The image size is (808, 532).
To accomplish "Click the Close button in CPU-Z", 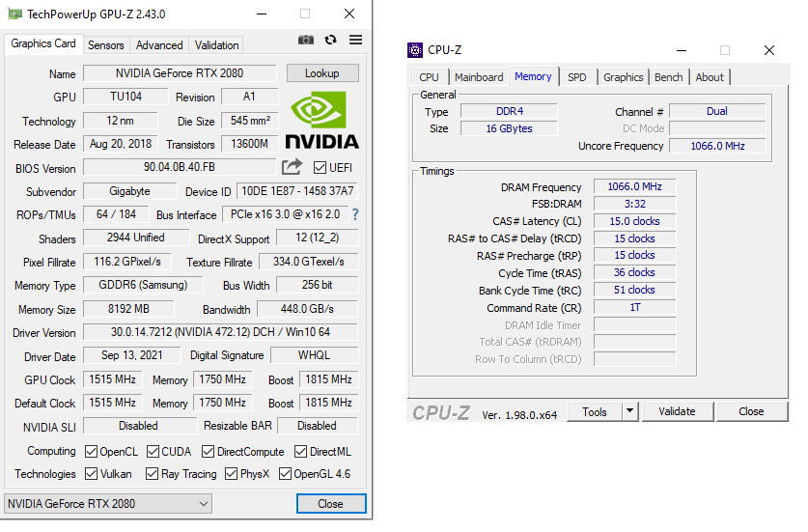I will point(751,411).
